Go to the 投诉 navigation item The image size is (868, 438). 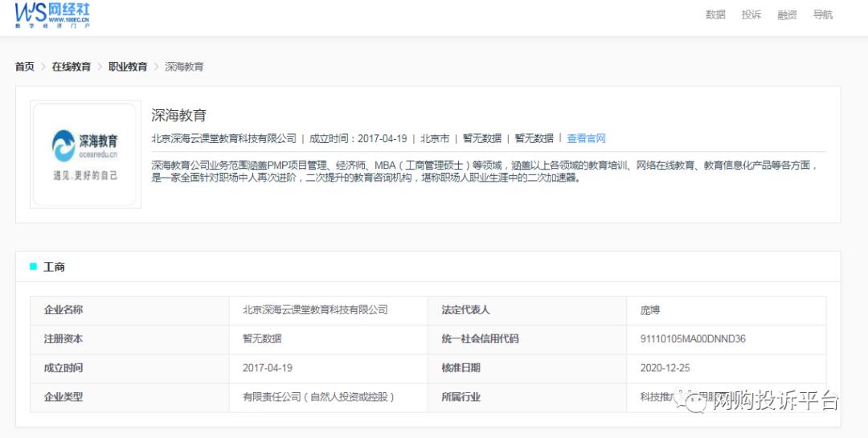coord(751,14)
